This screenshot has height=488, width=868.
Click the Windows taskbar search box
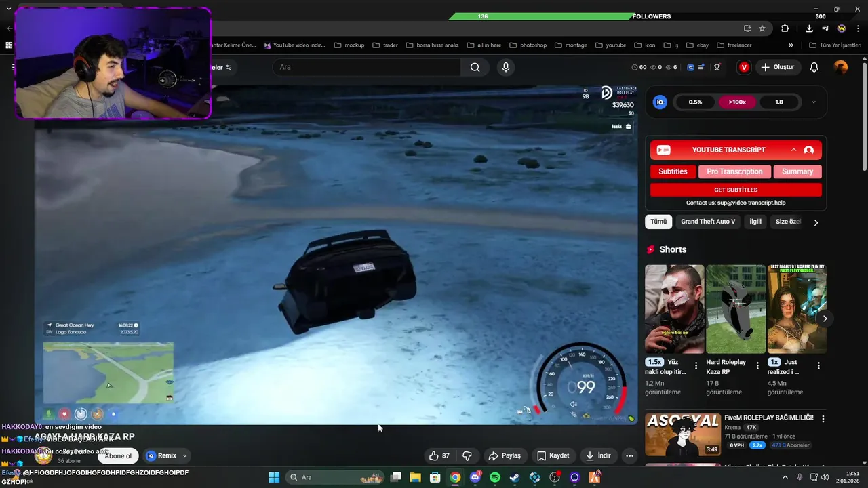[x=336, y=477]
